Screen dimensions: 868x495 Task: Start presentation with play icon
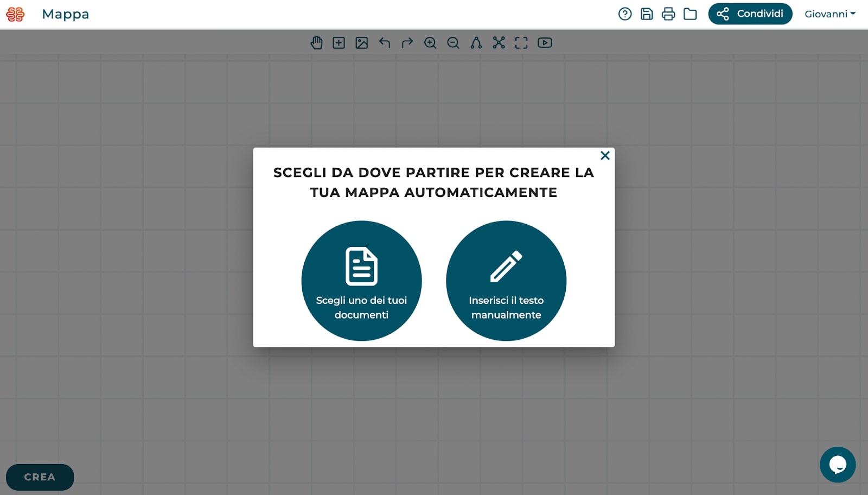coord(545,43)
